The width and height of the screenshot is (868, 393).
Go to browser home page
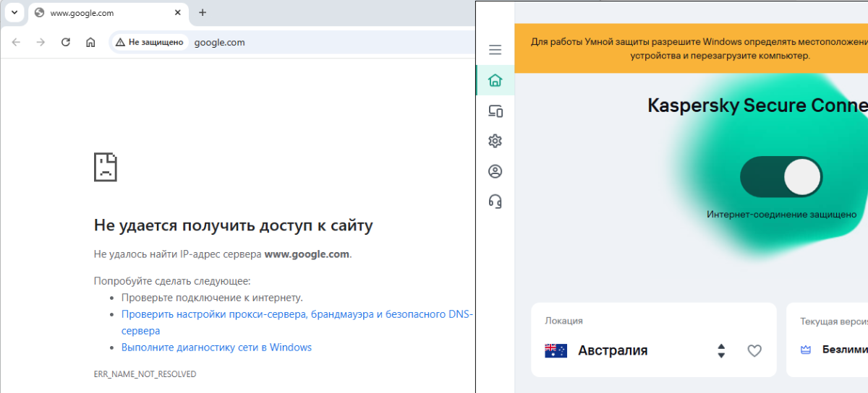click(x=90, y=43)
